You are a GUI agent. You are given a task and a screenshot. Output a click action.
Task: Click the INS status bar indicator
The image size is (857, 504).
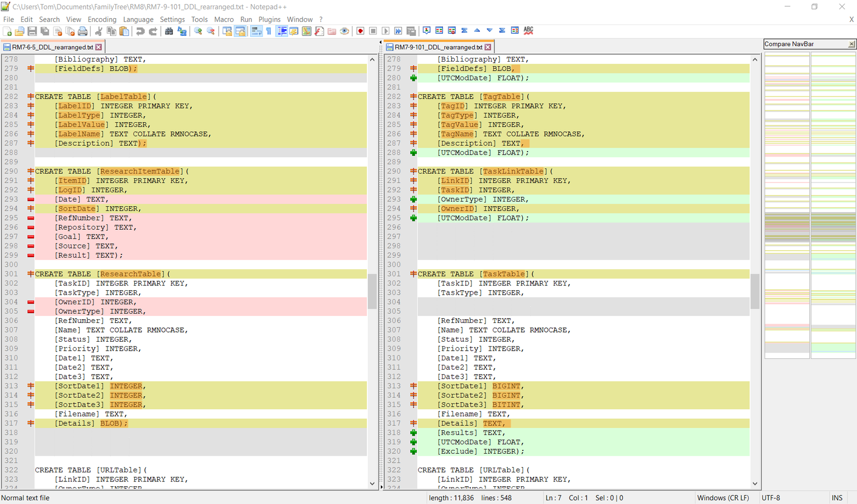coord(837,498)
